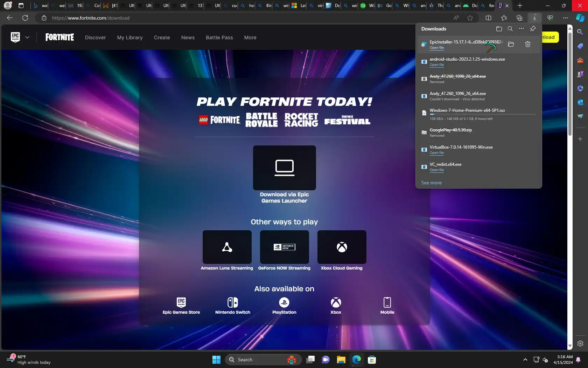This screenshot has height=368, width=588.
Task: Search downloads in the Downloads panel
Action: (510, 29)
